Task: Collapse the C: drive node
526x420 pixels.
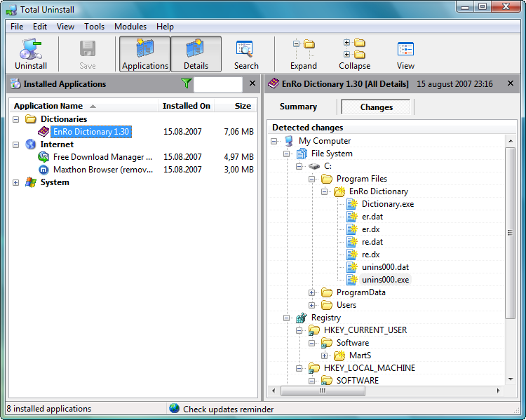Action: click(x=299, y=166)
